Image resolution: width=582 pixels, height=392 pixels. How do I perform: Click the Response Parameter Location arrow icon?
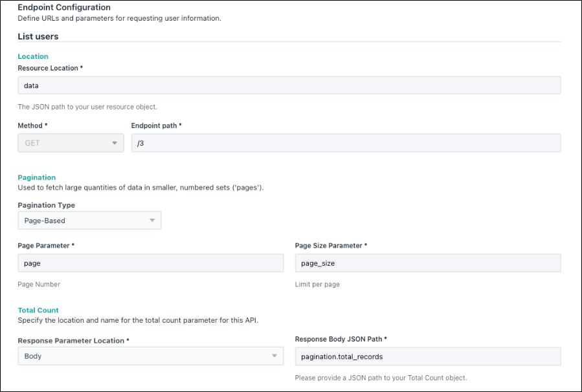pos(274,356)
